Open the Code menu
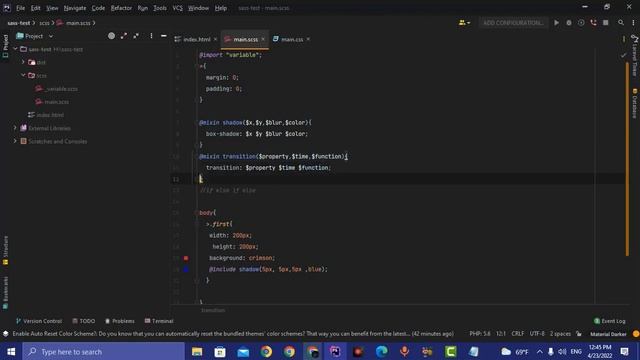 (x=98, y=8)
